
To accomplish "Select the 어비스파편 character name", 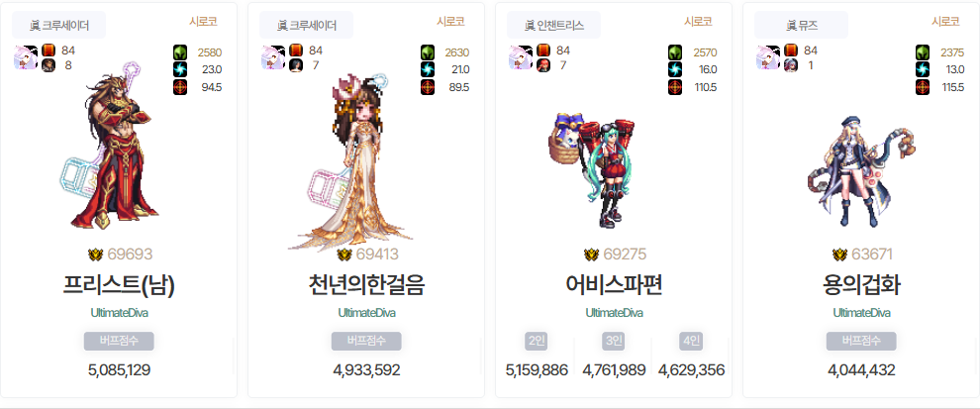I will [x=614, y=285].
